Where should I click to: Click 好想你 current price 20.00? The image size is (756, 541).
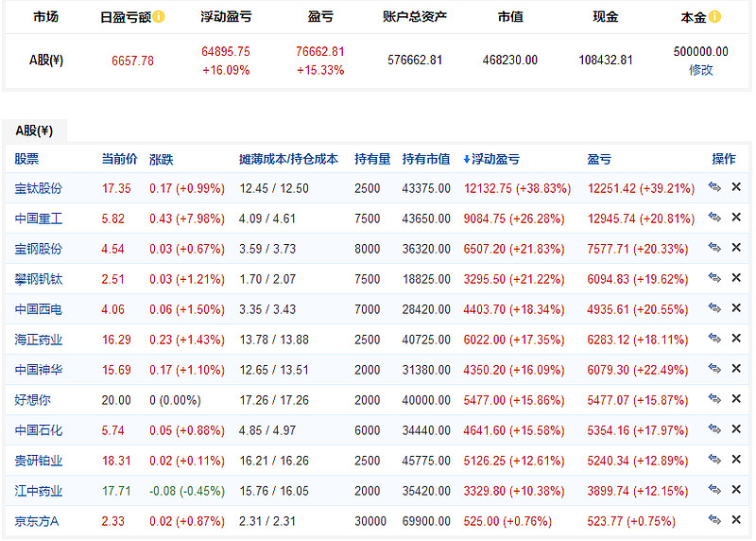coord(116,400)
